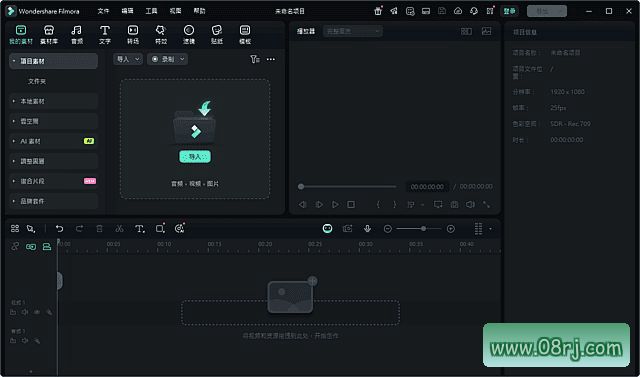Click the green 导入 button in drop area

coord(195,157)
